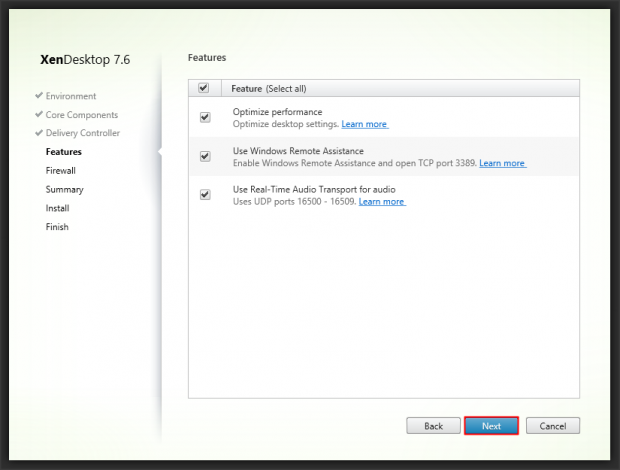The width and height of the screenshot is (620, 470).
Task: Select Firewall step in sidebar
Action: point(60,171)
